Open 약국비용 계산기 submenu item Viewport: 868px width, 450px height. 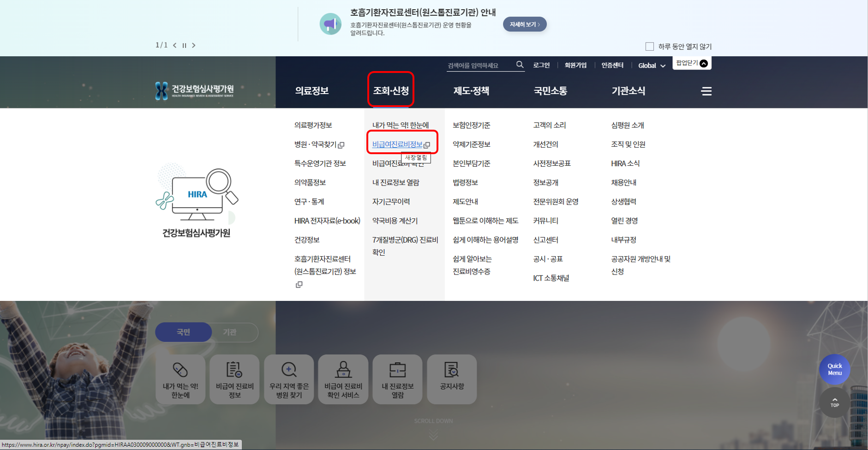tap(395, 221)
